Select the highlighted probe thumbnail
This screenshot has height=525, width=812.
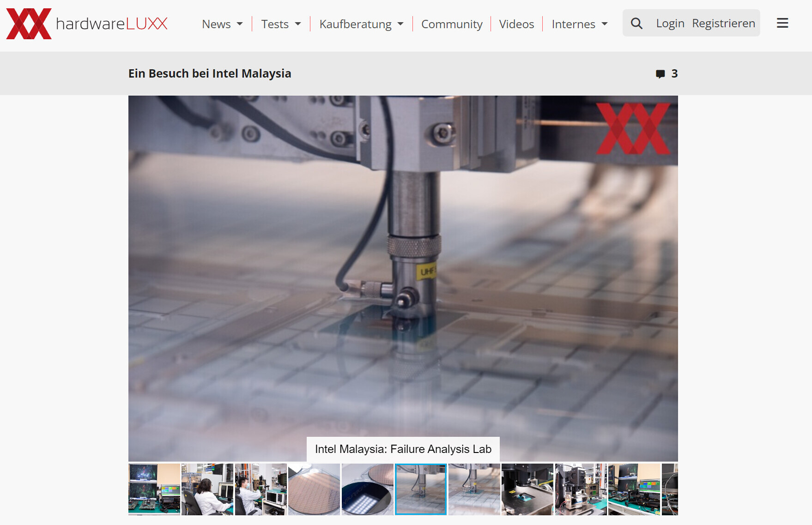pyautogui.click(x=421, y=489)
